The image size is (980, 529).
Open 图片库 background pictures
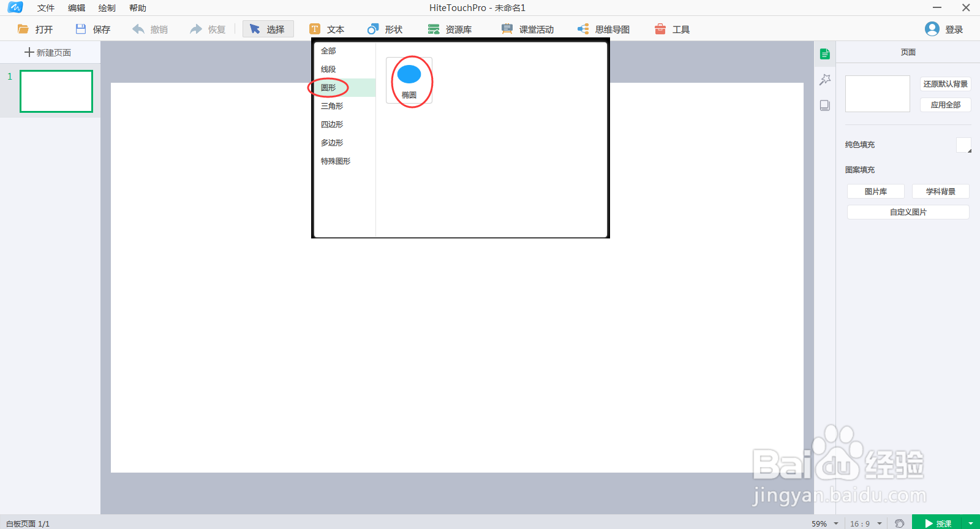pyautogui.click(x=876, y=191)
